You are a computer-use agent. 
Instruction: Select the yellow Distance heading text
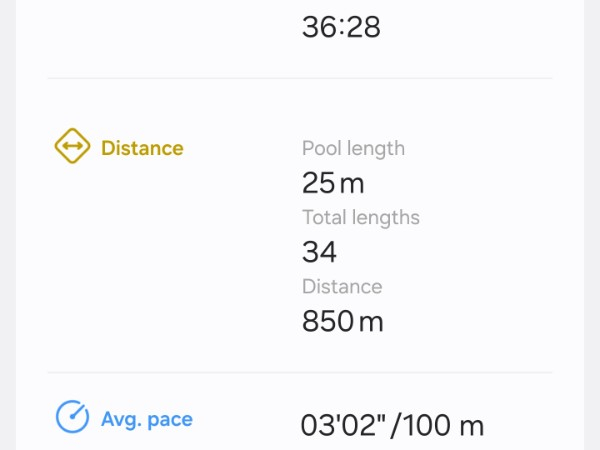pyautogui.click(x=142, y=148)
